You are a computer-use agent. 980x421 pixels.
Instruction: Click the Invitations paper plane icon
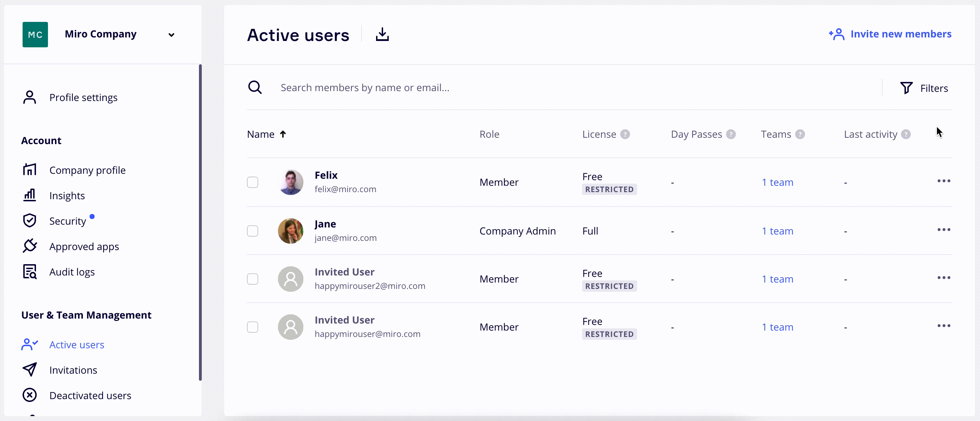(x=30, y=369)
